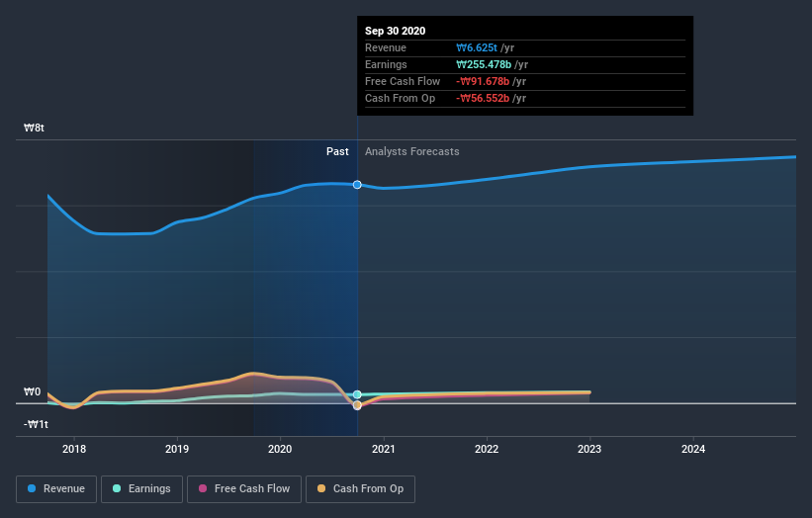
Task: Toggle the Cash From Op legend button
Action: click(360, 489)
